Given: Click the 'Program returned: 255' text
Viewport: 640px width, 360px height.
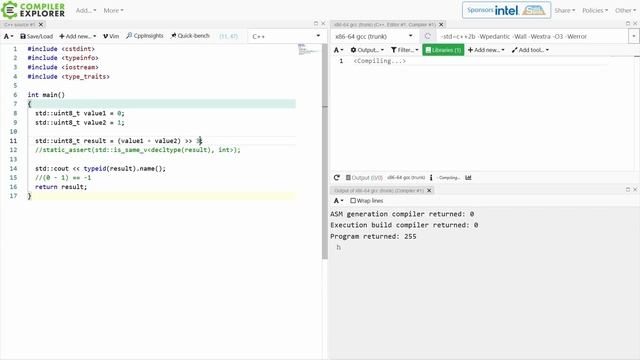Looking at the screenshot, I should [x=373, y=236].
